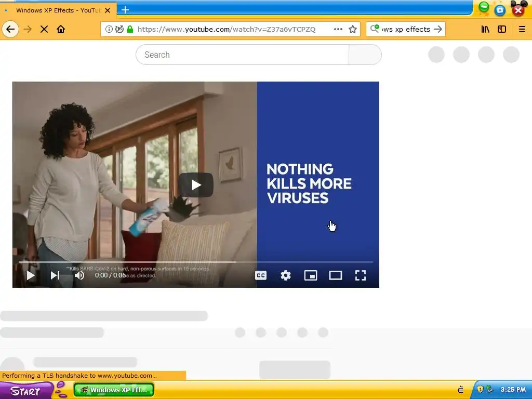
Task: Enable miniplayer mode icon
Action: pos(311,275)
